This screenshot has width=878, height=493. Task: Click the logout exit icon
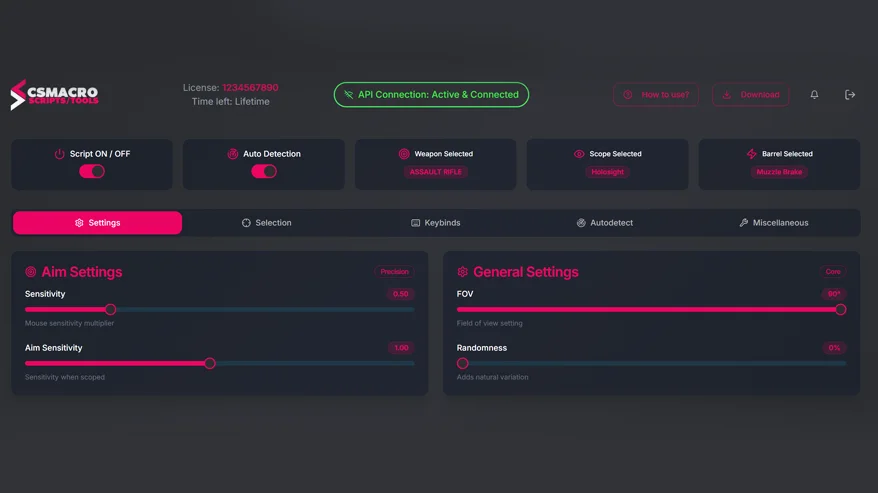coord(849,95)
